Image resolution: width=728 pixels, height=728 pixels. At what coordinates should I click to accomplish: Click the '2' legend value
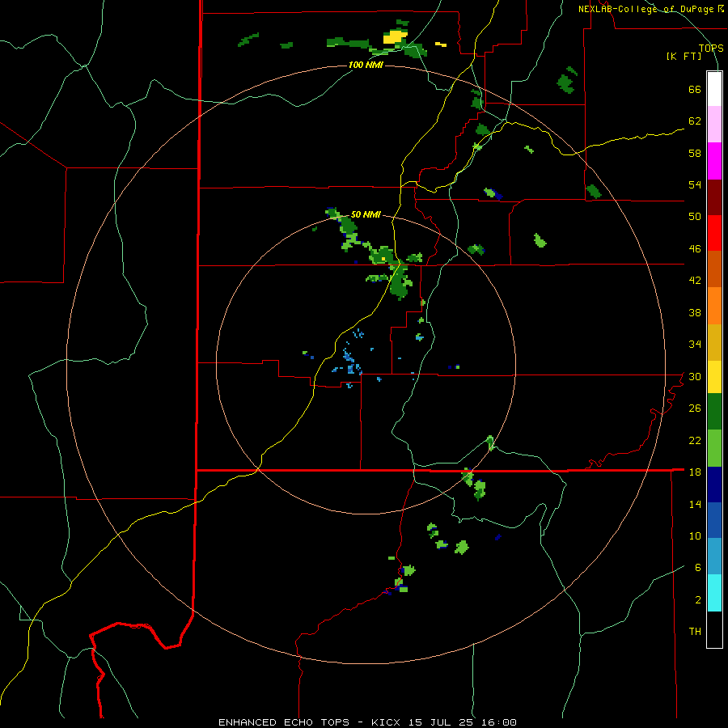click(698, 600)
